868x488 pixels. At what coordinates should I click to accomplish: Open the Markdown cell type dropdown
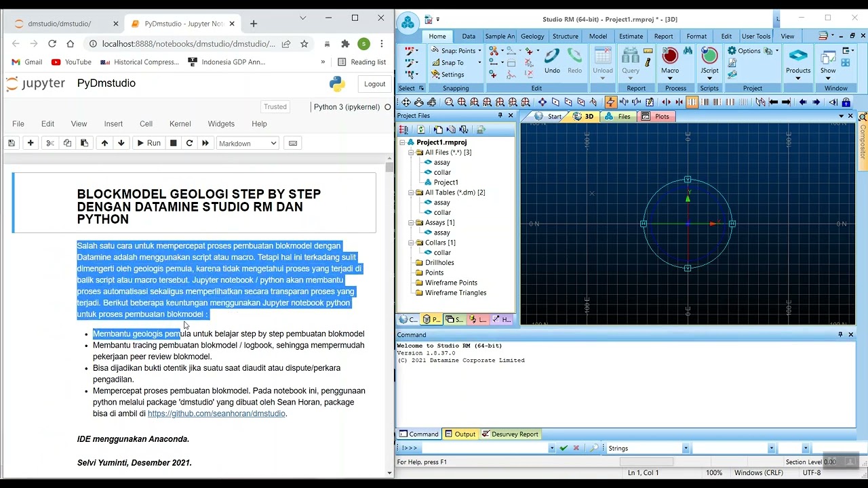pos(248,143)
